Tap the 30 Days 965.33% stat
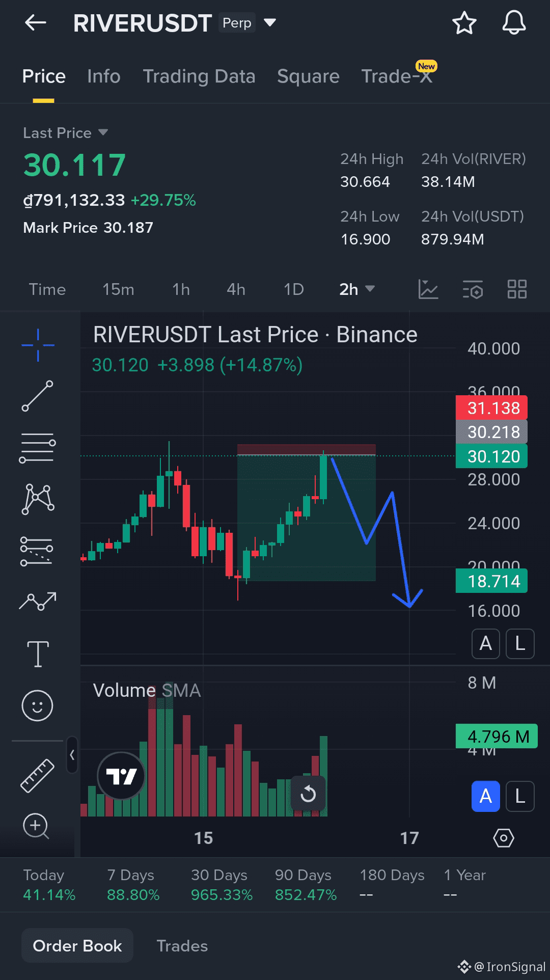 click(222, 885)
